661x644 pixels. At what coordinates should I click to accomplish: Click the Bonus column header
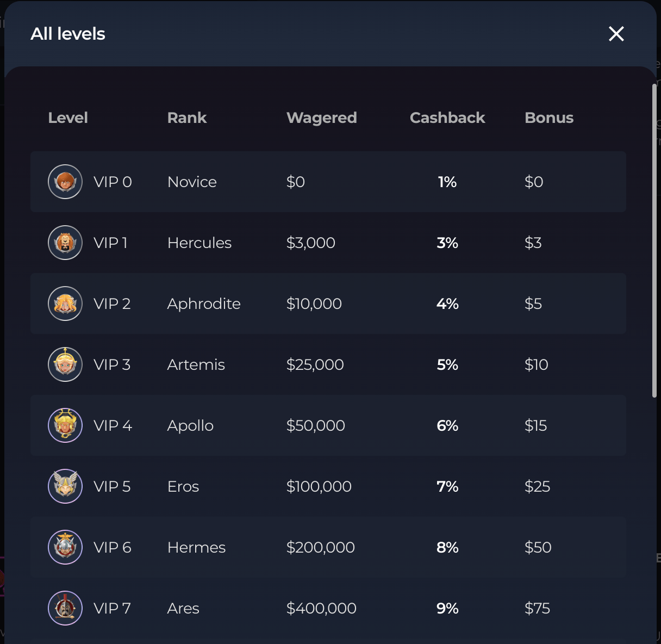pos(549,117)
